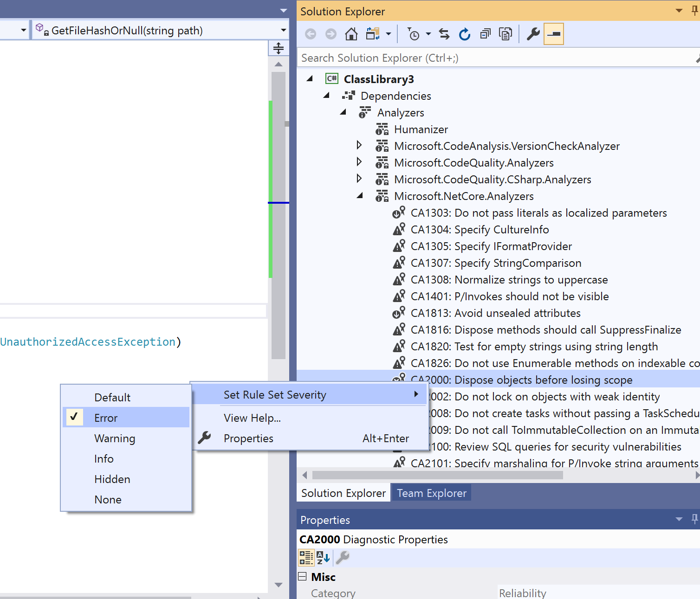Choose None as the rule severity

[108, 499]
